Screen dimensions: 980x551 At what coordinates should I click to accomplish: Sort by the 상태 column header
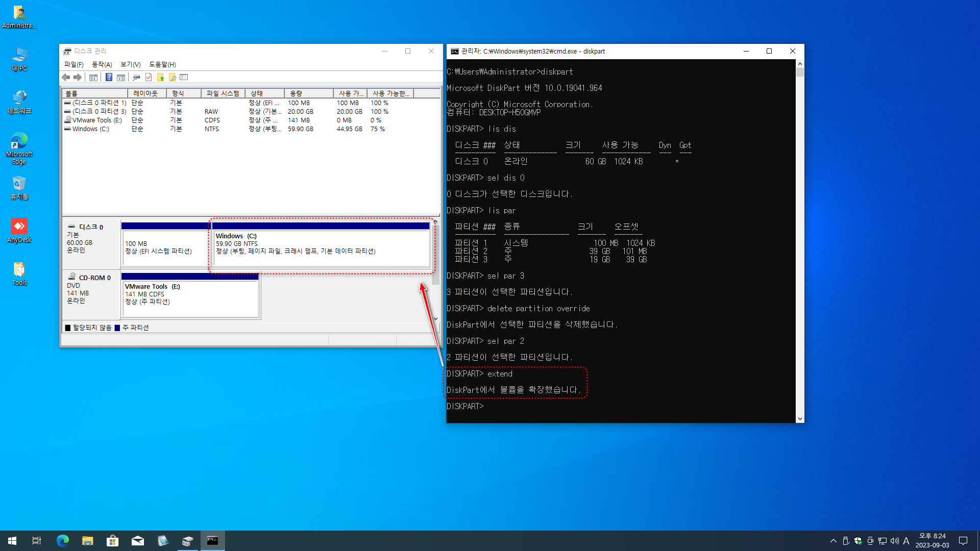[x=265, y=93]
